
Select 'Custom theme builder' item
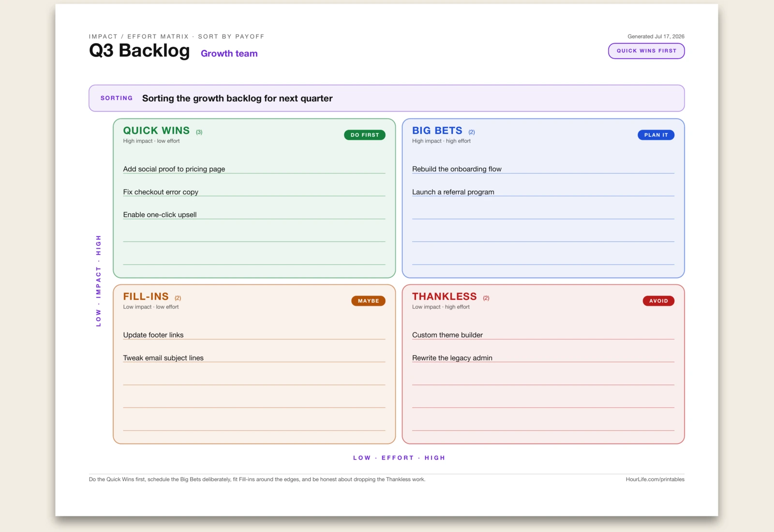(x=543, y=335)
